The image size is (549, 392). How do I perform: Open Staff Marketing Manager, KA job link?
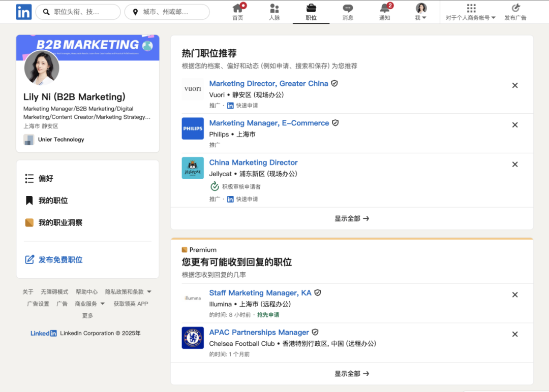click(260, 293)
